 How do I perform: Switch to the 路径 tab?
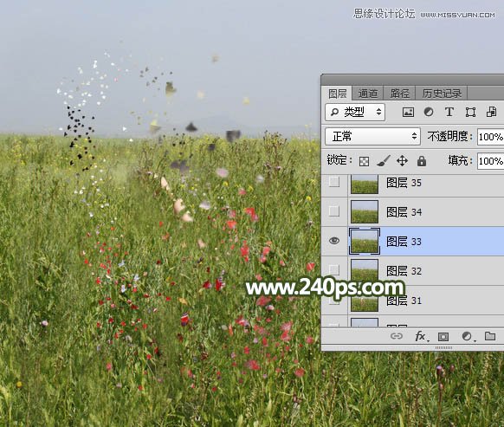coord(399,94)
